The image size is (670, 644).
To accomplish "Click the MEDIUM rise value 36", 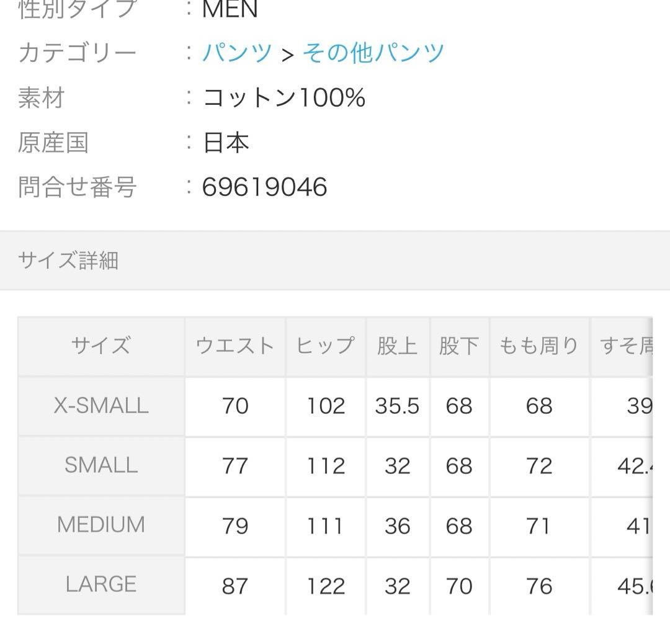I will click(397, 526).
